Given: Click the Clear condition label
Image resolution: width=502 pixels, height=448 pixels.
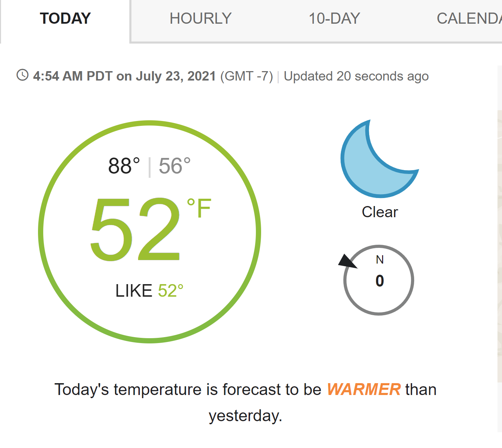Looking at the screenshot, I should [x=380, y=212].
